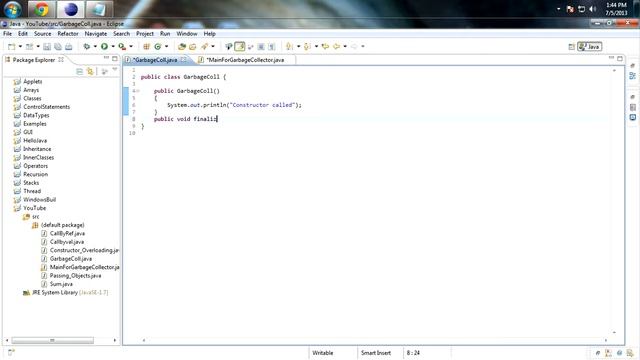The height and width of the screenshot is (360, 640).
Task: Select JRE System Library node
Action: tap(69, 293)
